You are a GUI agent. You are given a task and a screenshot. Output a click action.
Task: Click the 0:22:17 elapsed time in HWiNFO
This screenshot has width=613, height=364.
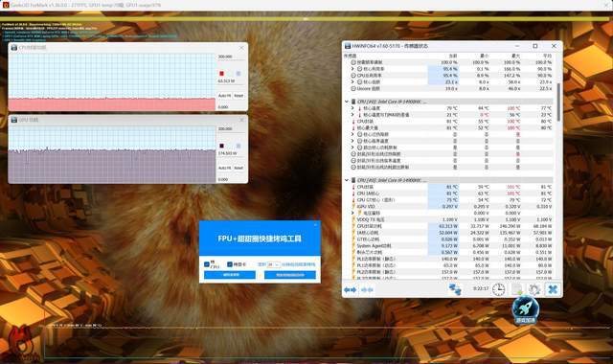(481, 288)
